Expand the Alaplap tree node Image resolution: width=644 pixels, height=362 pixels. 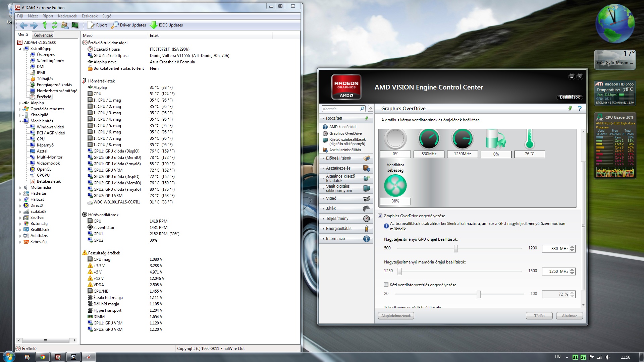20,103
